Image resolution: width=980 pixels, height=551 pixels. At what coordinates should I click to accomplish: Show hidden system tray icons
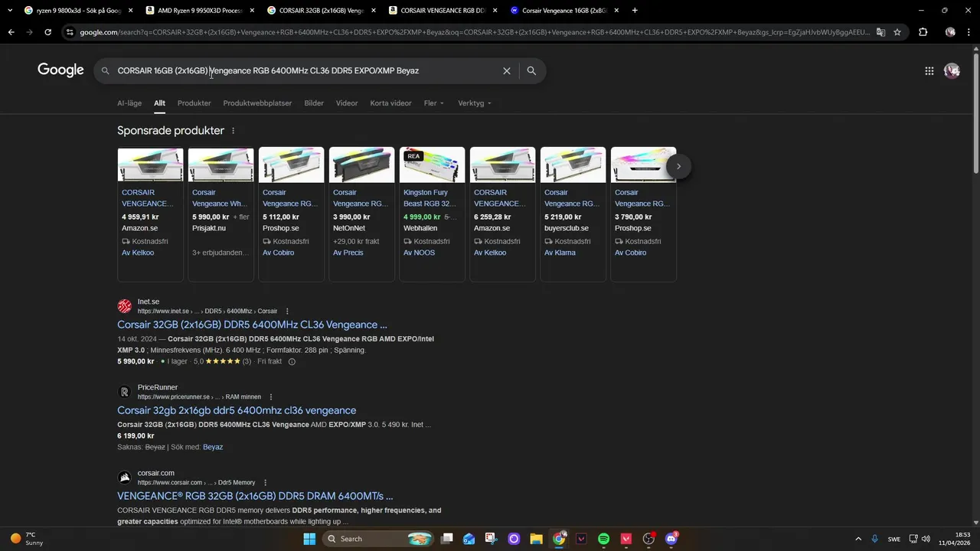(858, 539)
